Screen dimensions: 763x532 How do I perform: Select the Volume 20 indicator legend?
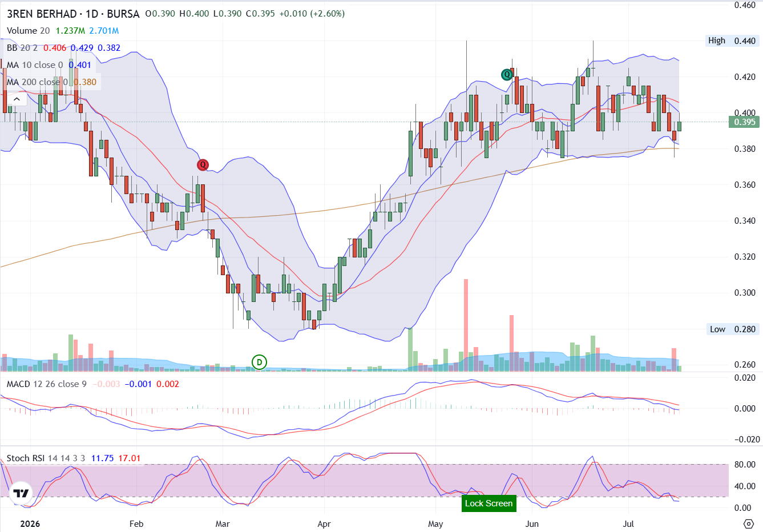[28, 31]
